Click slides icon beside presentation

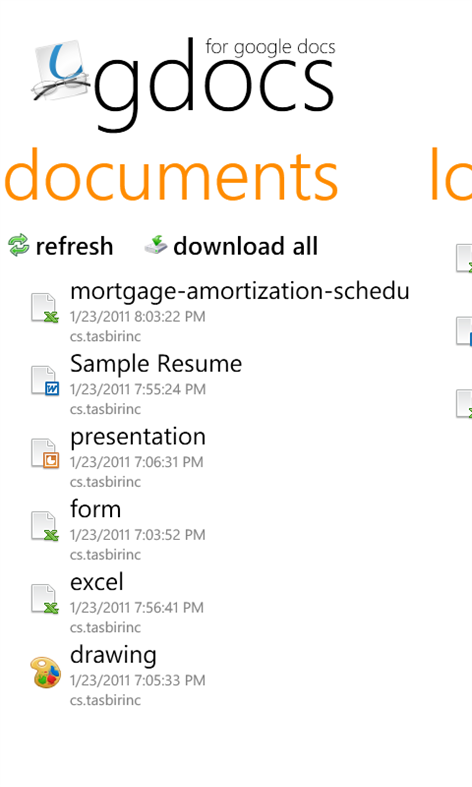[45, 453]
